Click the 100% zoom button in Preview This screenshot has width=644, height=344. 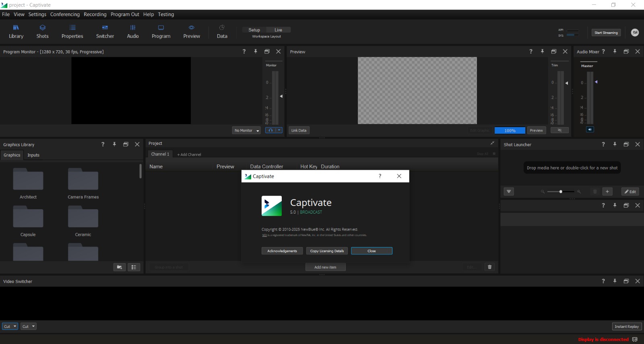[x=510, y=130]
